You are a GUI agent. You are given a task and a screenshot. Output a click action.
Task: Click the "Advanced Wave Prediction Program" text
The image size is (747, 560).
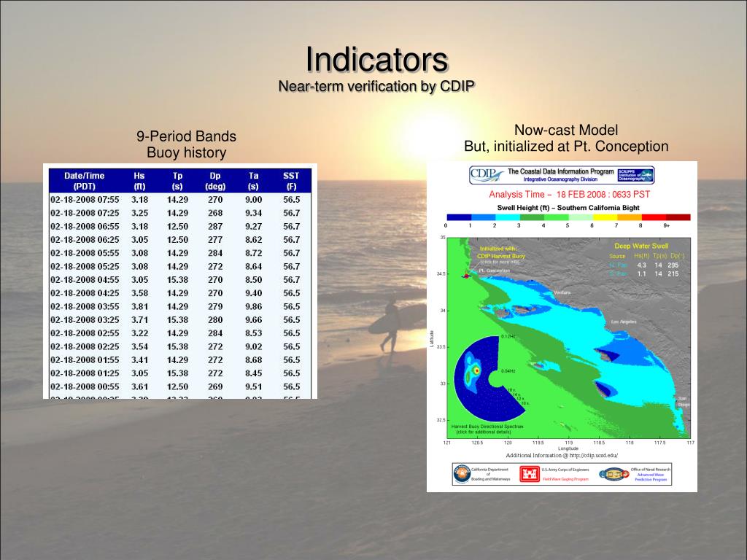tap(650, 477)
